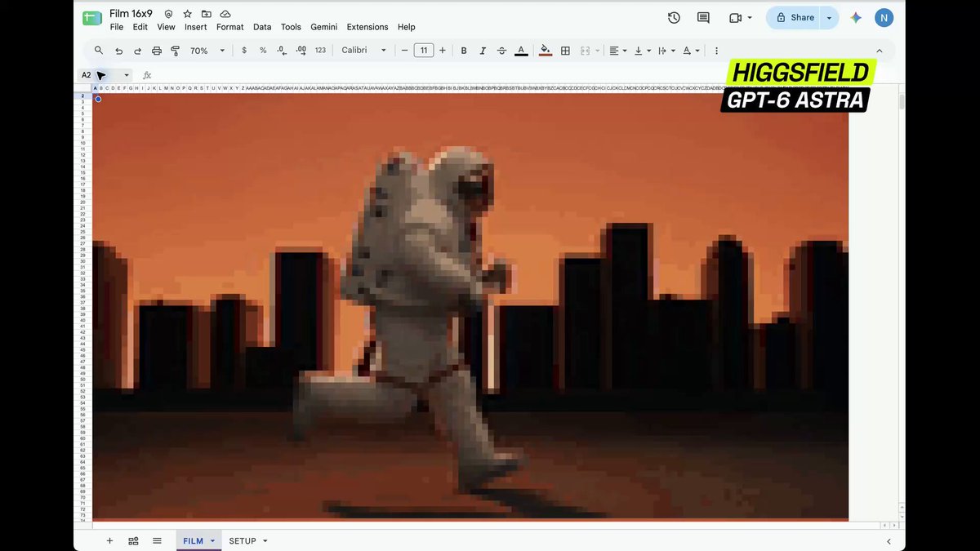
Task: Increase the font size with plus
Action: (443, 51)
